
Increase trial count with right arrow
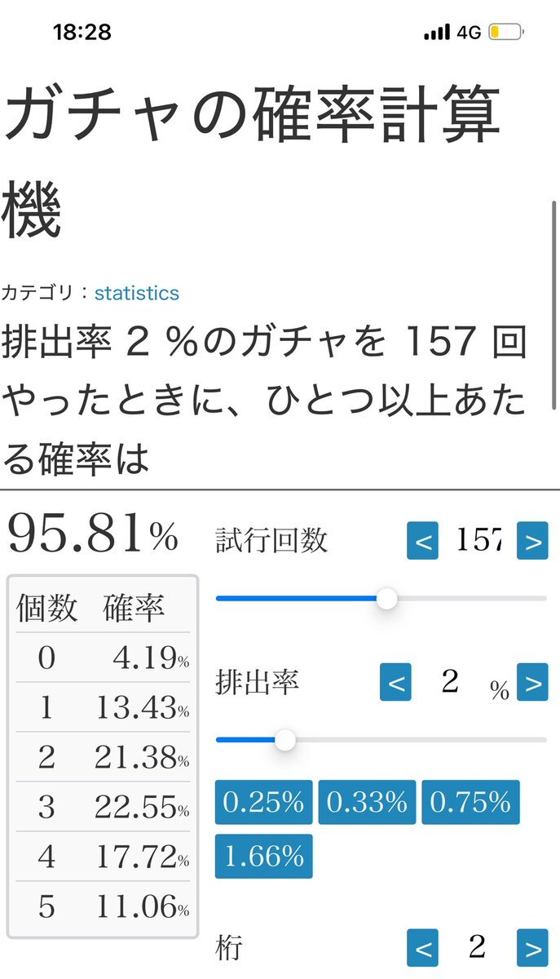tap(532, 541)
